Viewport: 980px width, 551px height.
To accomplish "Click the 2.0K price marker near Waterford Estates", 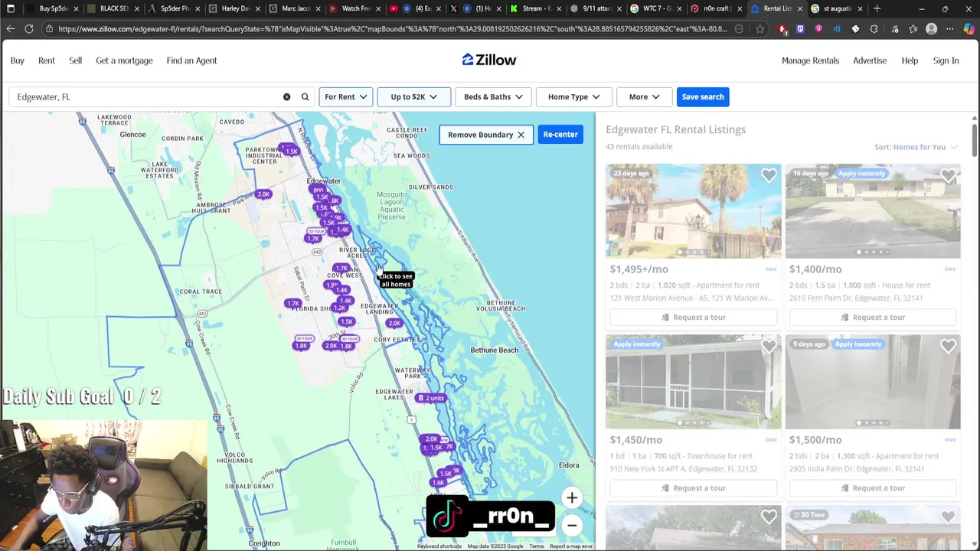I will pyautogui.click(x=263, y=194).
